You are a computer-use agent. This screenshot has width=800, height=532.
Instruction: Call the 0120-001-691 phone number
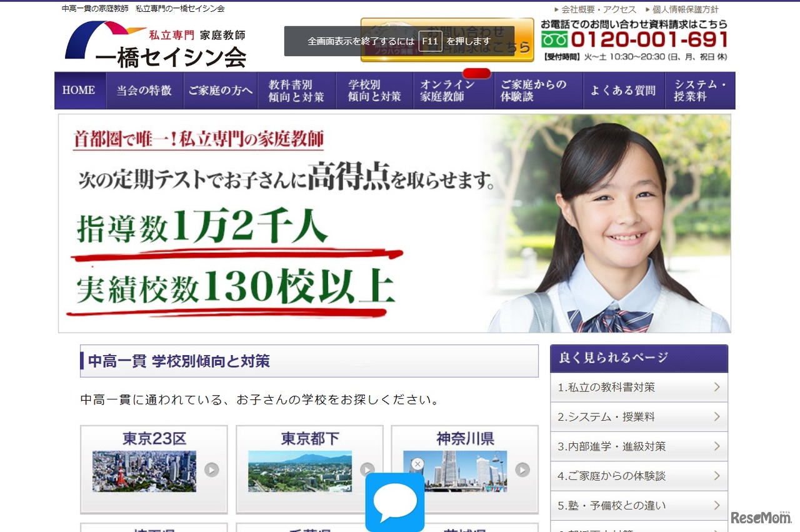click(649, 40)
